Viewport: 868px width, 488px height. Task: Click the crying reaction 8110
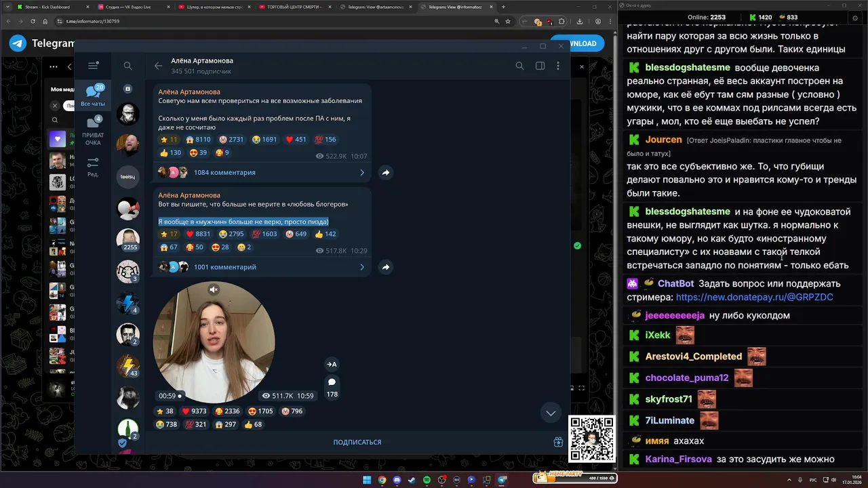(199, 140)
